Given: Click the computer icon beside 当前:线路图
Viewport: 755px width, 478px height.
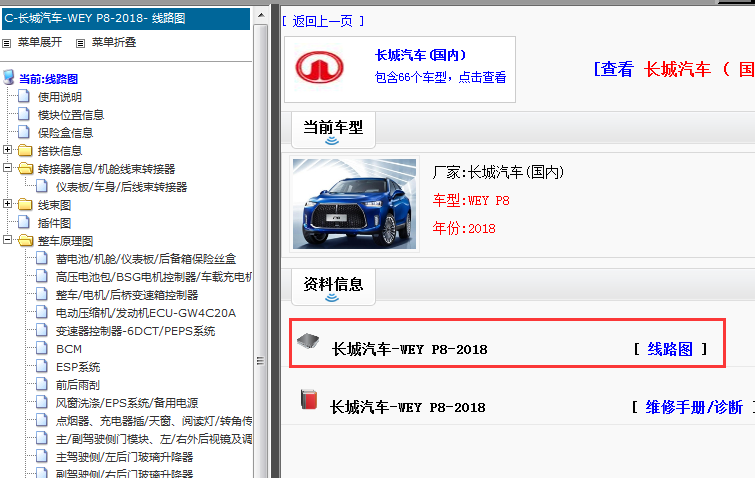Looking at the screenshot, I should [9, 77].
